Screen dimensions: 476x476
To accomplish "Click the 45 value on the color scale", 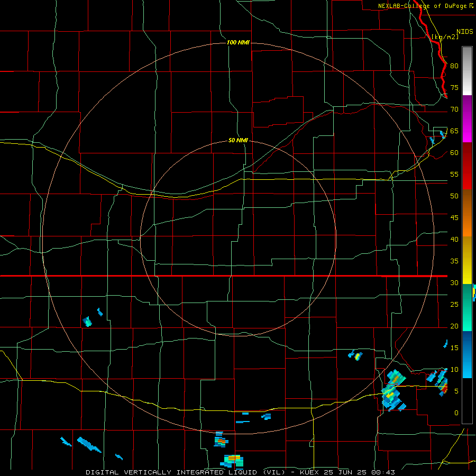I will pos(454,218).
